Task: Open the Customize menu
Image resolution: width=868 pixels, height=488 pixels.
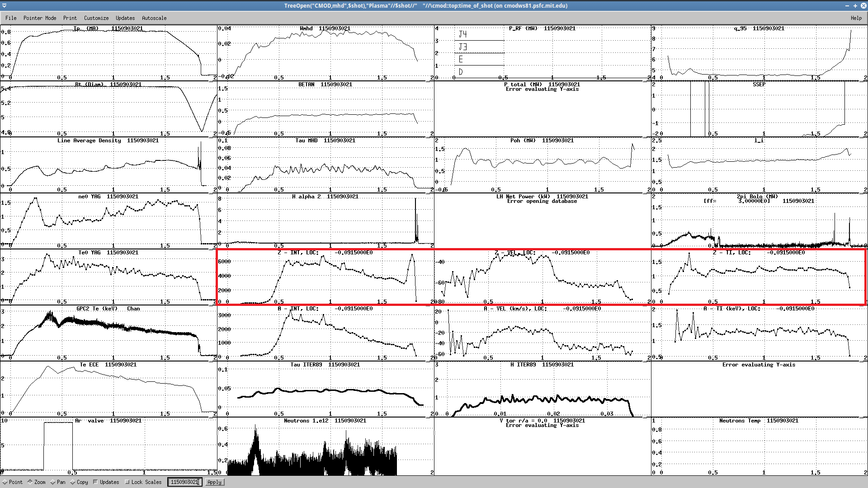Action: pos(96,18)
